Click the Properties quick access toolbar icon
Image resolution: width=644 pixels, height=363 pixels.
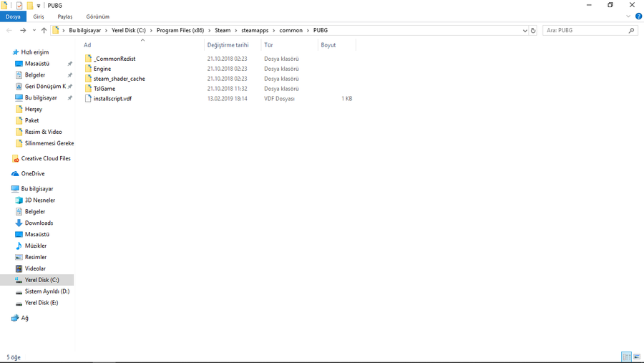pos(19,5)
